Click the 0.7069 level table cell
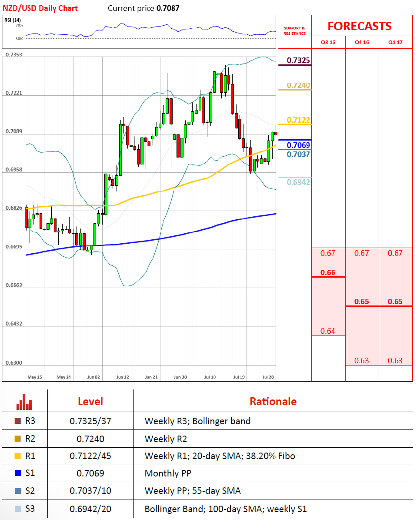This screenshot has height=520, width=420. pos(90,473)
